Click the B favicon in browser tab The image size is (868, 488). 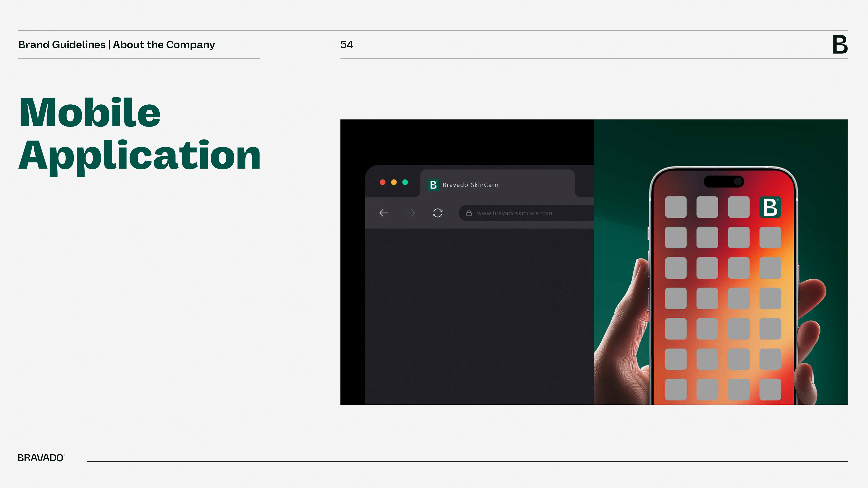[x=433, y=185]
